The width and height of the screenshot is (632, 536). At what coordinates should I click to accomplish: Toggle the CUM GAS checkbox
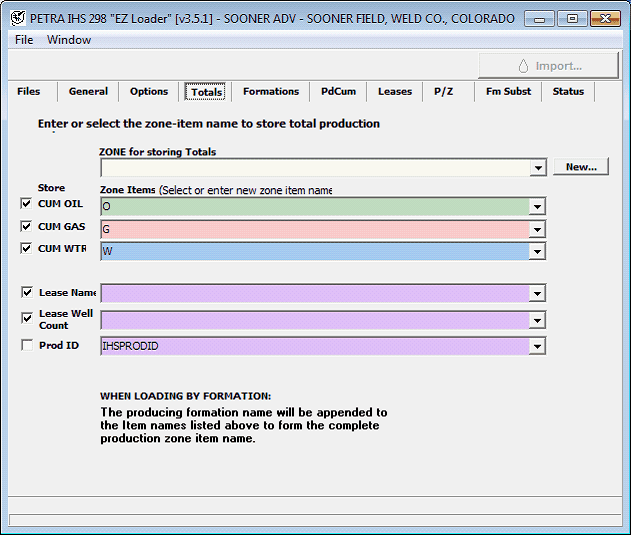point(27,226)
